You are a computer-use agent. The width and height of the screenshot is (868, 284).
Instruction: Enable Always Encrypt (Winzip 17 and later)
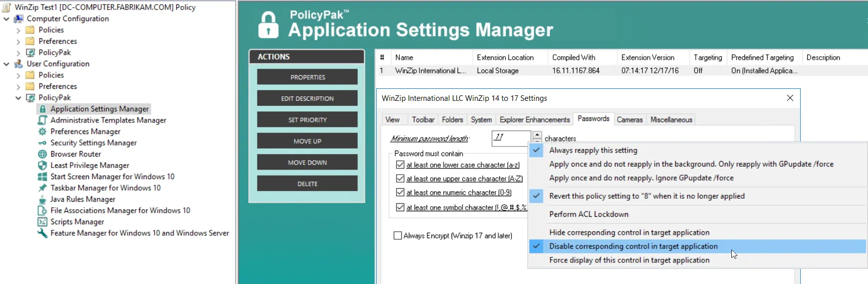click(398, 235)
